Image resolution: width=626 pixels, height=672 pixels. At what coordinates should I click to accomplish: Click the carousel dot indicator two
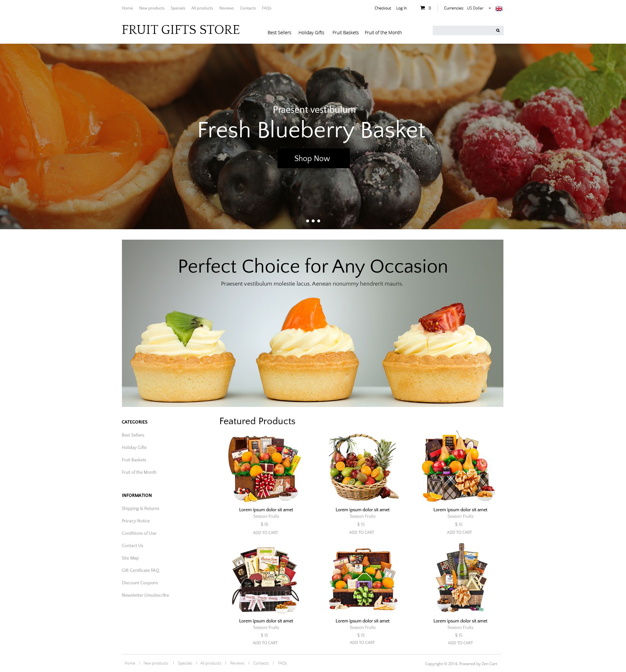coord(312,221)
